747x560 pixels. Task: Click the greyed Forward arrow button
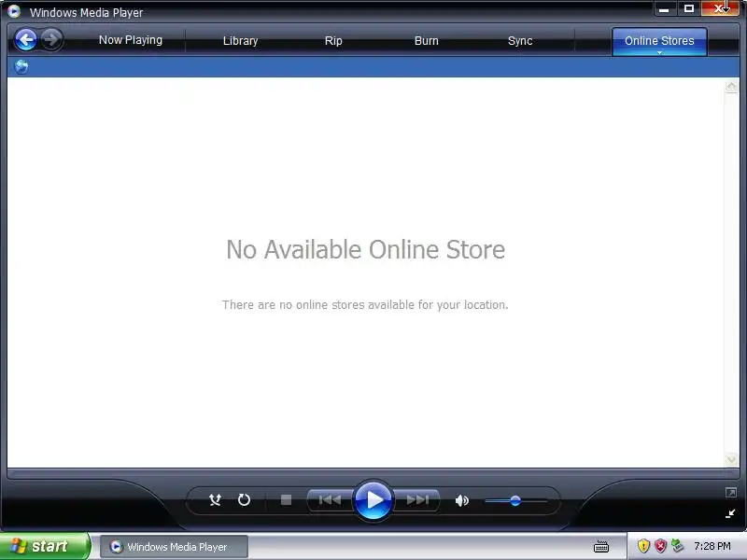tap(51, 39)
